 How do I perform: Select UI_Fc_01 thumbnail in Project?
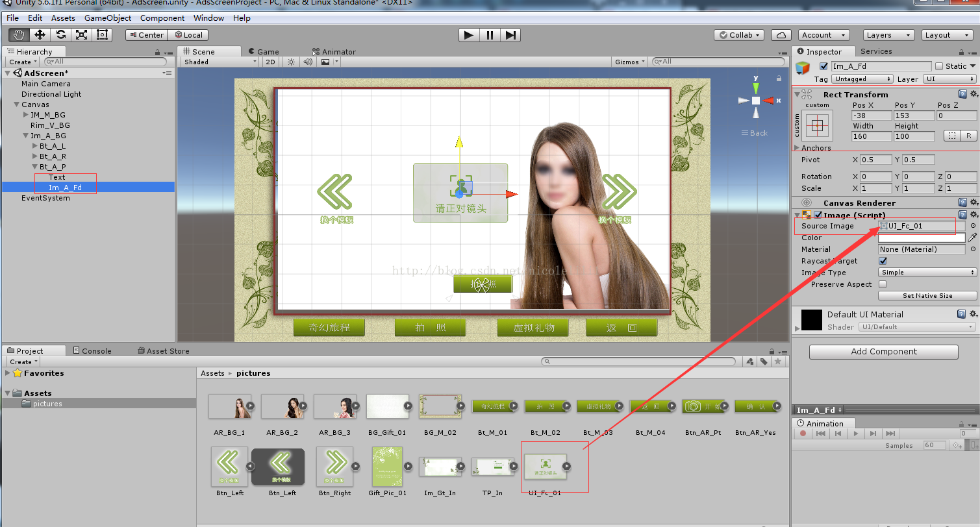coord(546,466)
